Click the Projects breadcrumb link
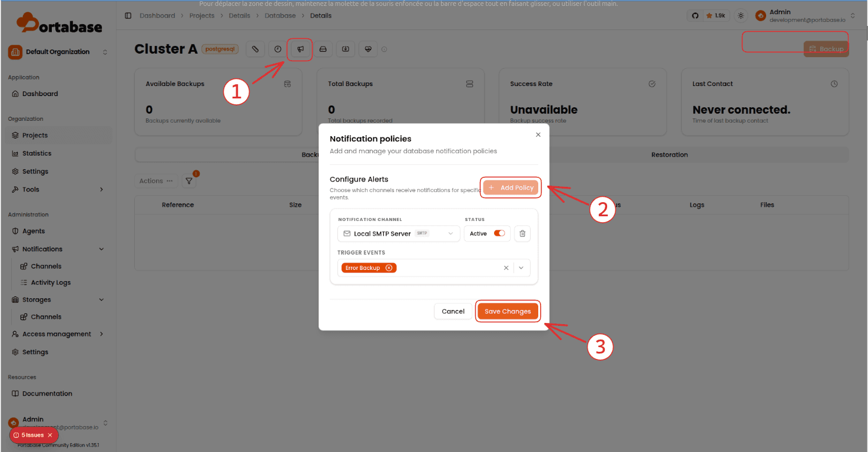This screenshot has height=452, width=868. click(202, 16)
